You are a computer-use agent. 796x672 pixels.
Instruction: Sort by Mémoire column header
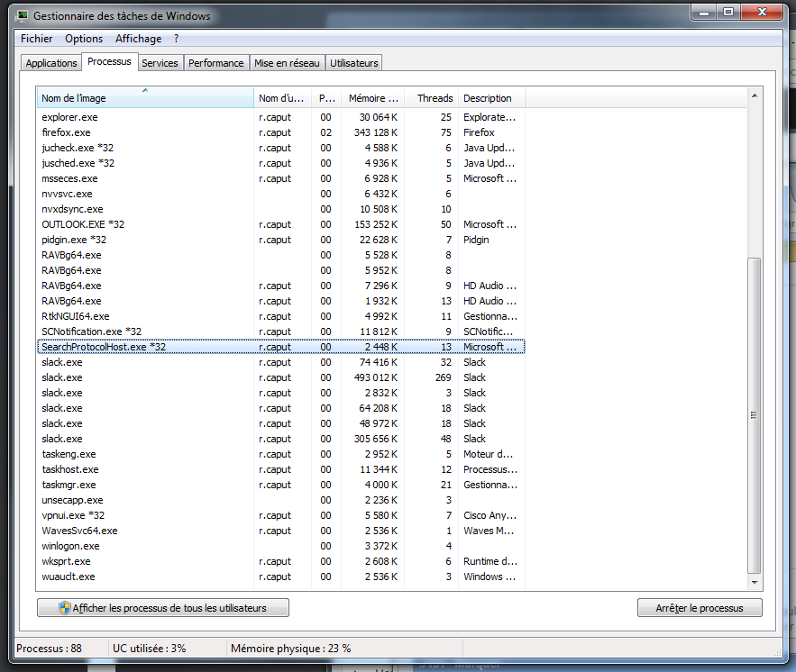coord(373,98)
